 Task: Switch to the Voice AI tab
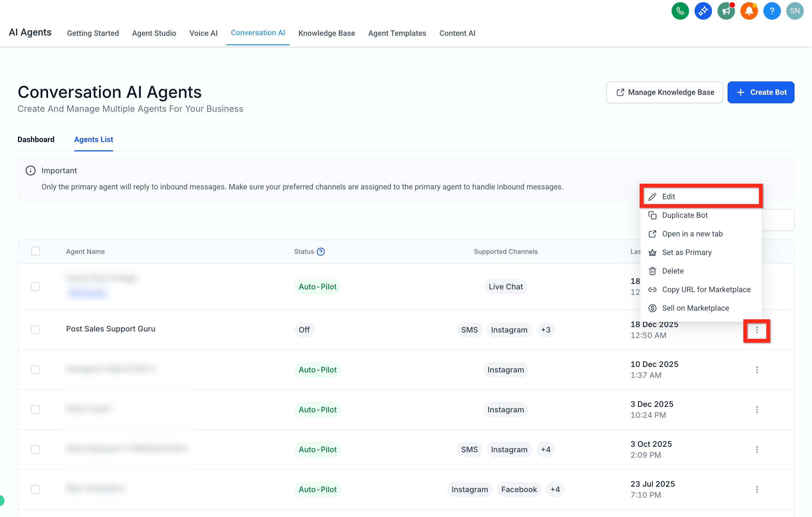tap(203, 33)
